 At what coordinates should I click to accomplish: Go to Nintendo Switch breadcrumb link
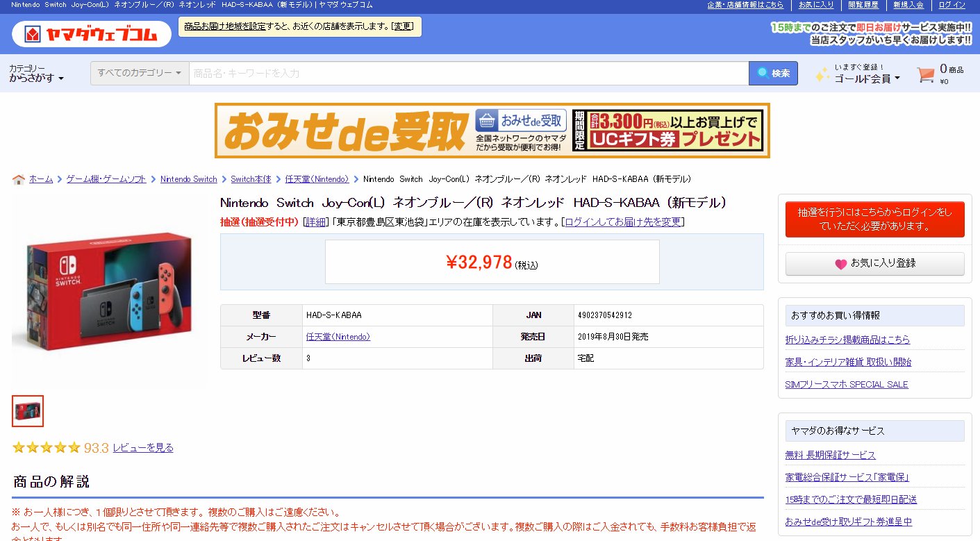pos(189,179)
